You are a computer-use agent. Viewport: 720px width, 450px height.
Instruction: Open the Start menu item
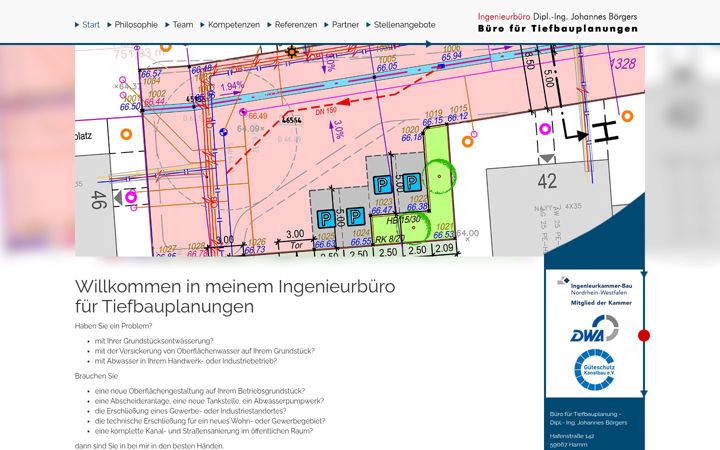click(x=90, y=25)
